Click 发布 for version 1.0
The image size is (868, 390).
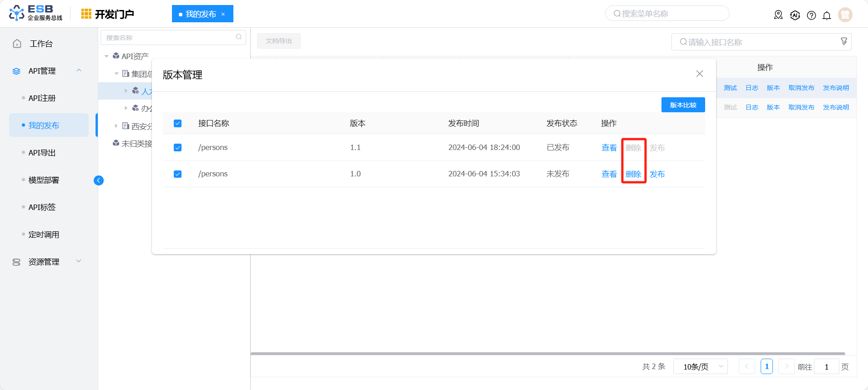(x=657, y=174)
